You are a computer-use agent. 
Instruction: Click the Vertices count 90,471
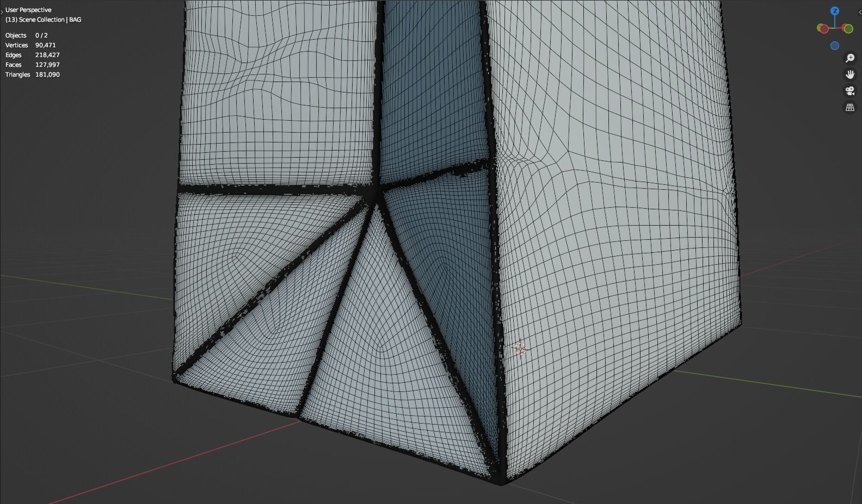[x=46, y=45]
